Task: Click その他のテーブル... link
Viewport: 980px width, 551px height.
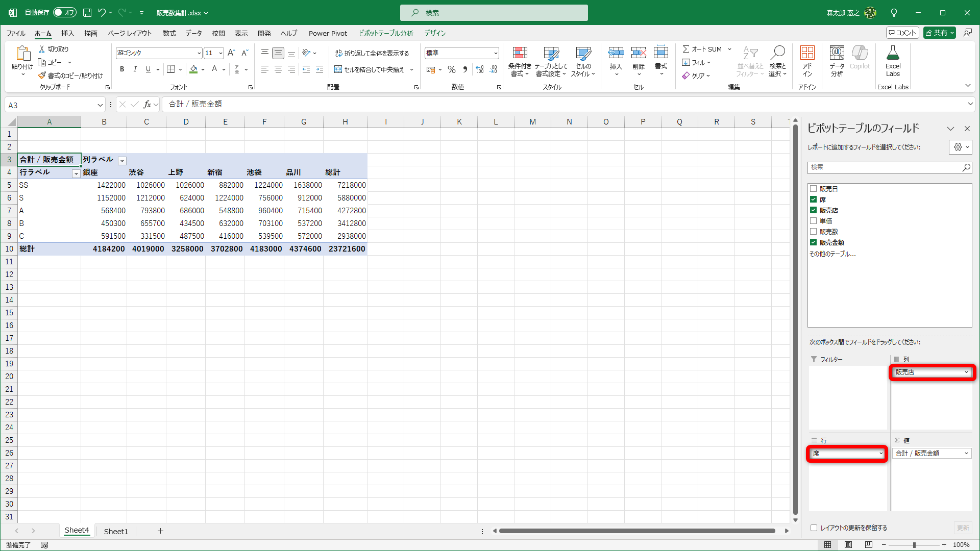Action: click(x=832, y=254)
